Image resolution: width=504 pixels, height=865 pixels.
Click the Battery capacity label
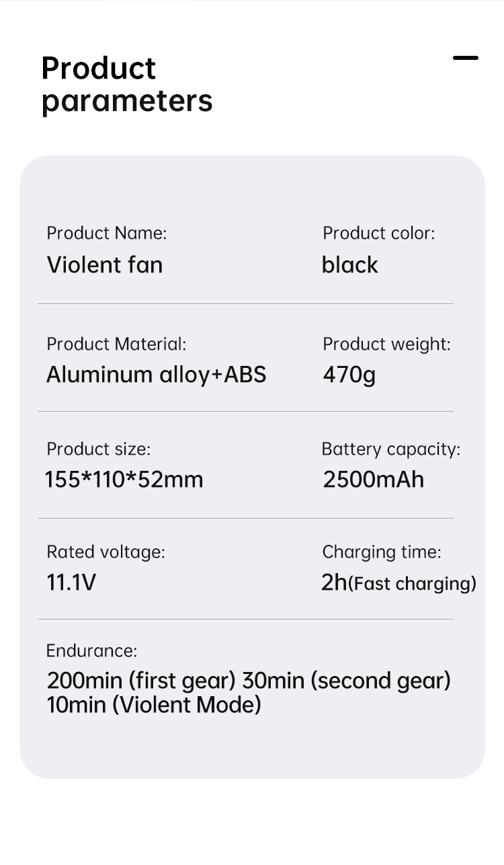click(x=391, y=449)
